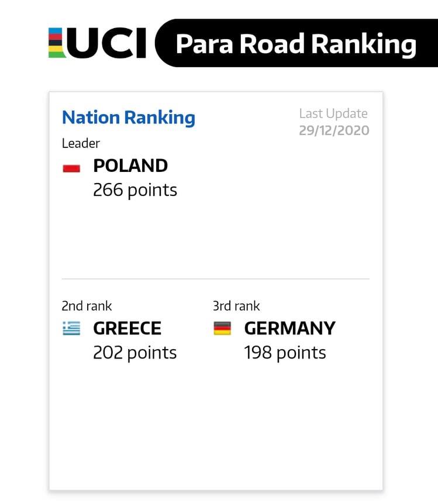Click the divider line below the leader
This screenshot has width=438, height=504.
pos(216,279)
